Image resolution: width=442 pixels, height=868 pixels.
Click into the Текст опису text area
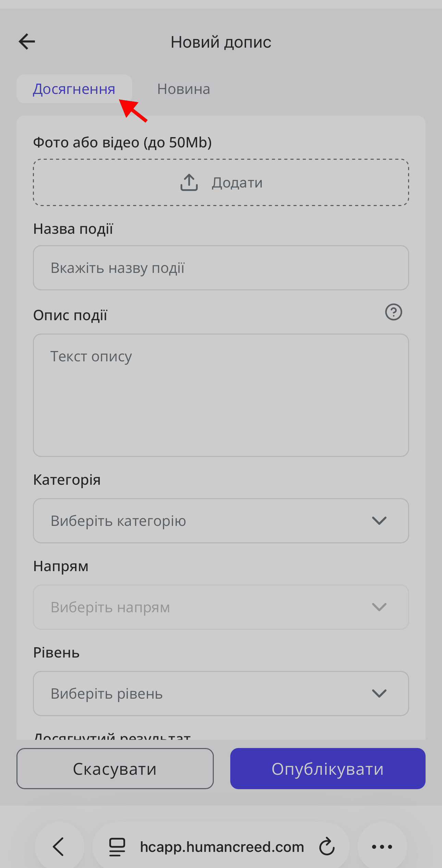tap(221, 395)
